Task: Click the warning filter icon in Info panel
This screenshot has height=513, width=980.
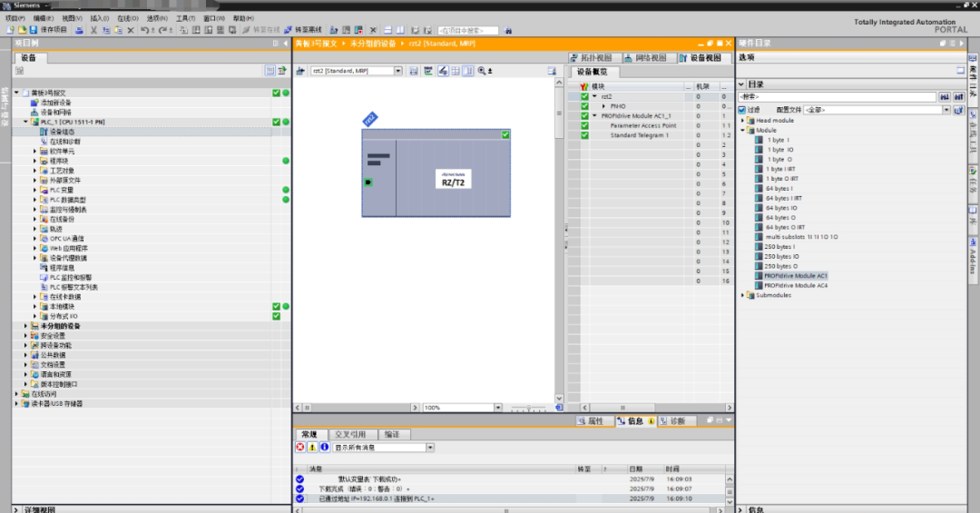Action: point(312,448)
